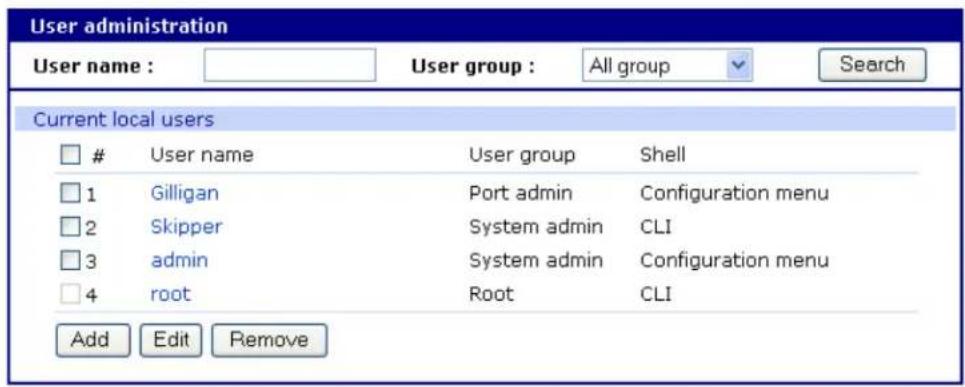Click the User name search input field
965x387 pixels.
coord(289,65)
